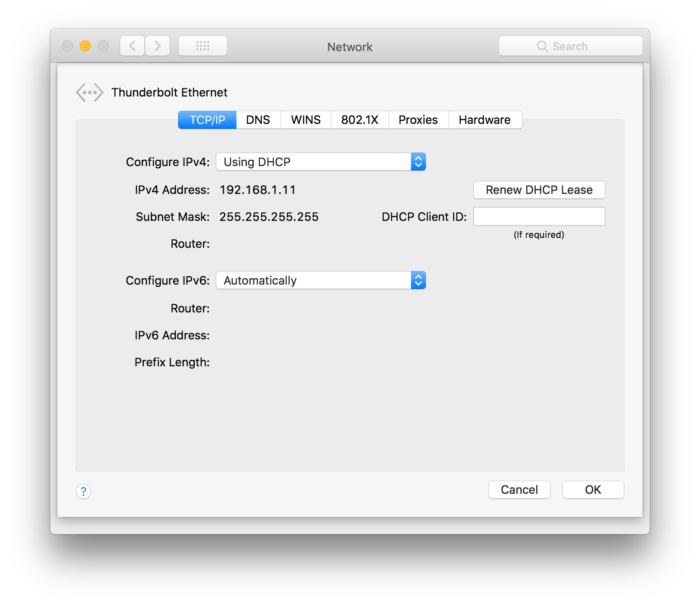Switch to the DNS tab
700x606 pixels.
(258, 120)
